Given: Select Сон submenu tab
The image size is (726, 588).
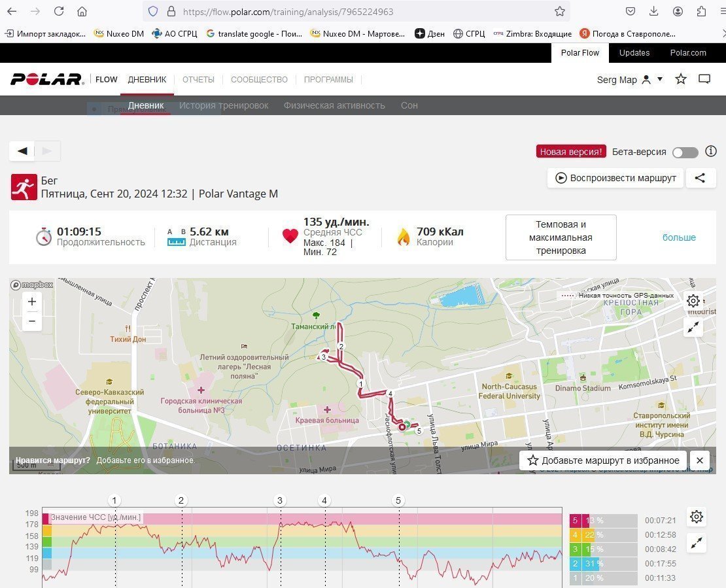Looking at the screenshot, I should (409, 105).
